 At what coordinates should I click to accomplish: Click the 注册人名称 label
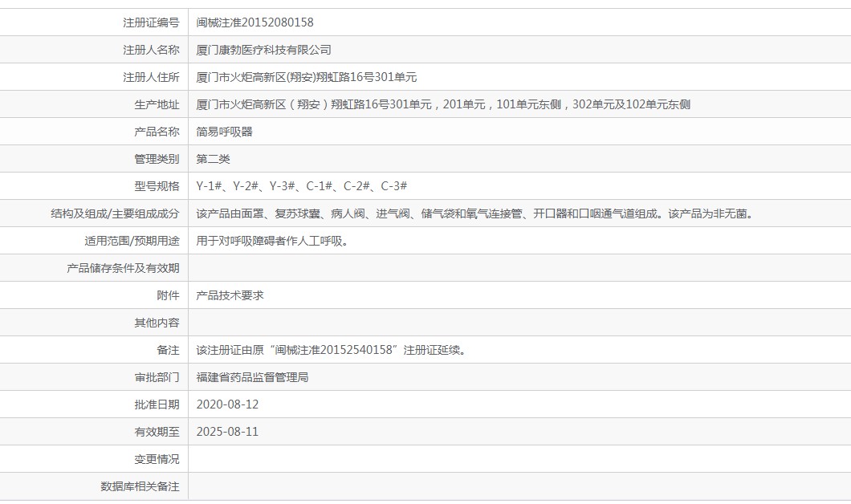pyautogui.click(x=151, y=50)
